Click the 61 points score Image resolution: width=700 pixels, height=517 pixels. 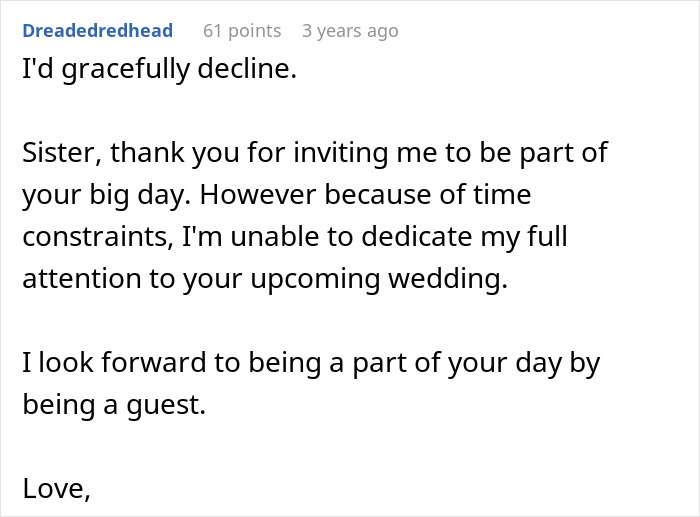(x=242, y=31)
